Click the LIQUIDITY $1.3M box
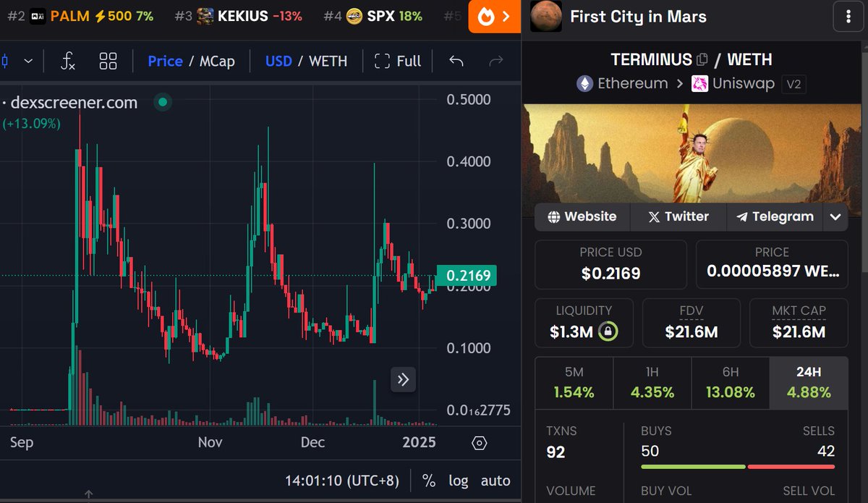The width and height of the screenshot is (868, 503). [x=584, y=323]
